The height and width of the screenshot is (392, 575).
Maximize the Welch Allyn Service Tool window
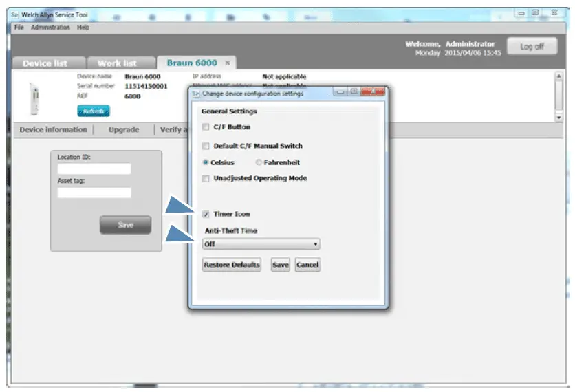tap(535, 13)
